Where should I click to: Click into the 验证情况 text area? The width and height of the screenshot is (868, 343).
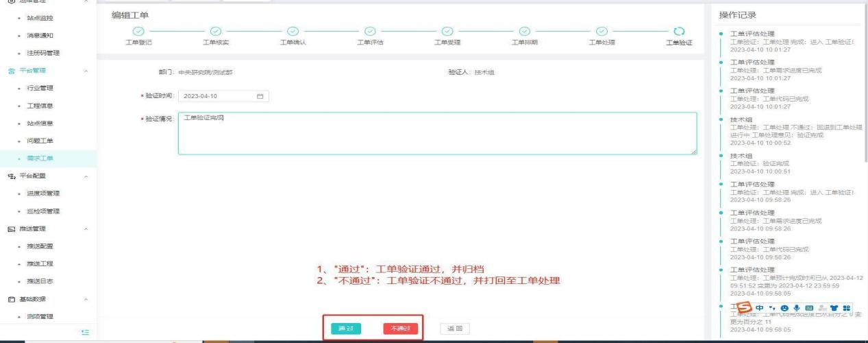pos(437,134)
